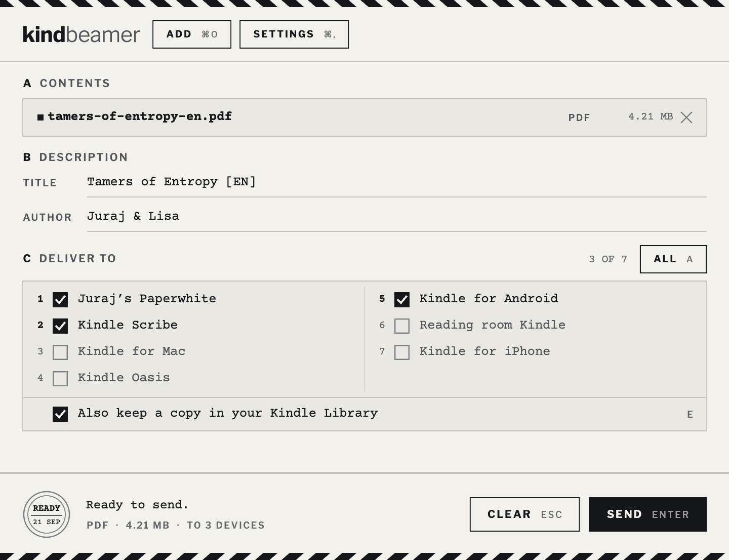The height and width of the screenshot is (560, 729).
Task: Click the PDF type label in file row
Action: (x=579, y=117)
